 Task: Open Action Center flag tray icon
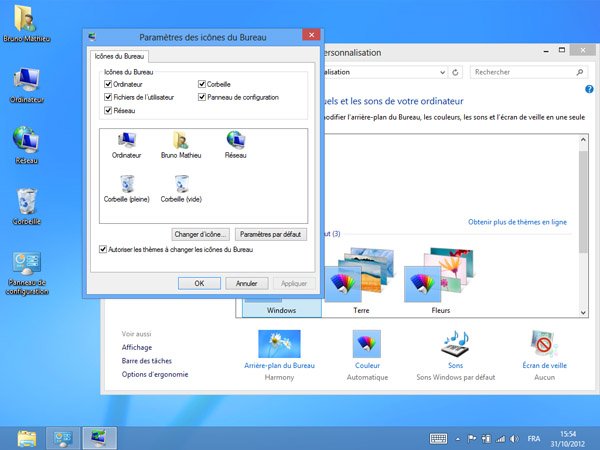tap(472, 439)
